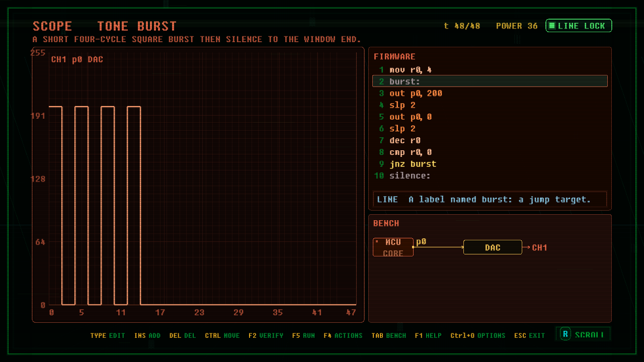Click the x-axis tick labeled 47
This screenshot has height=362, width=644.
(x=351, y=312)
